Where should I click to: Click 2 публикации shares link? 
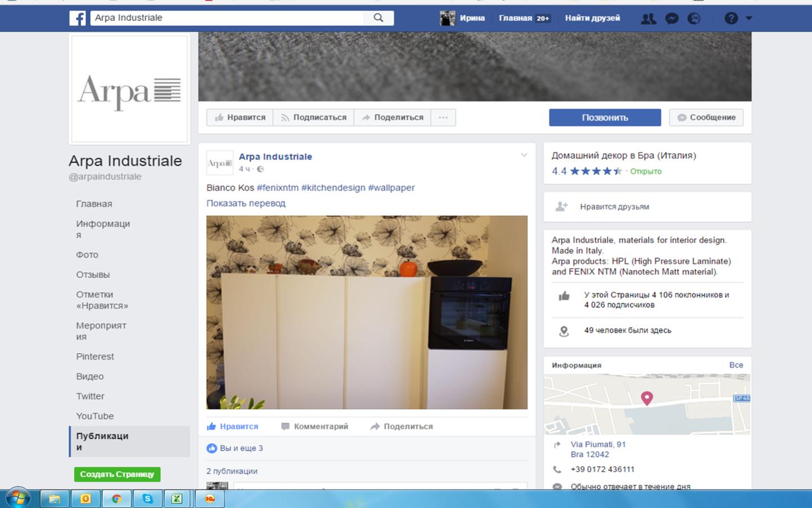coord(232,471)
